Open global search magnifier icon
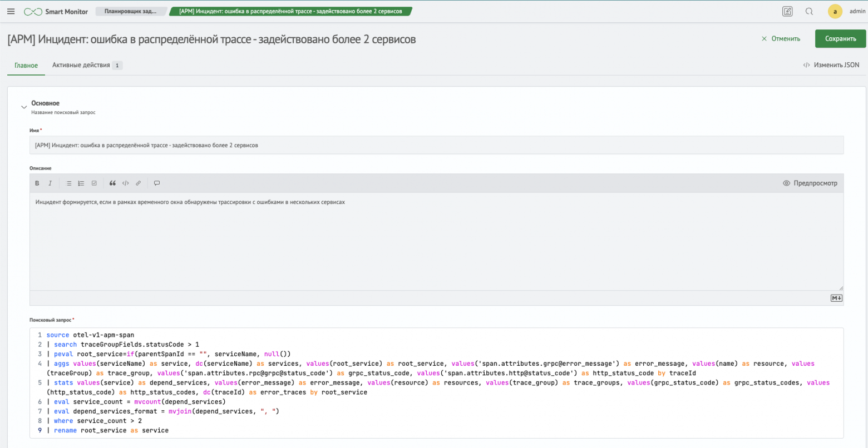The height and width of the screenshot is (448, 868). pyautogui.click(x=809, y=11)
